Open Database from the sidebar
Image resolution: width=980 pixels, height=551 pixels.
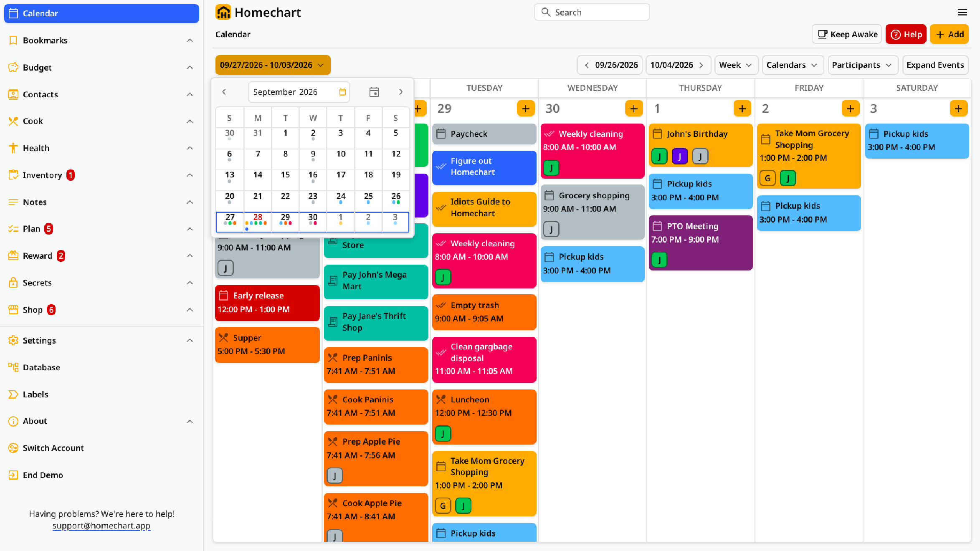pos(101,367)
